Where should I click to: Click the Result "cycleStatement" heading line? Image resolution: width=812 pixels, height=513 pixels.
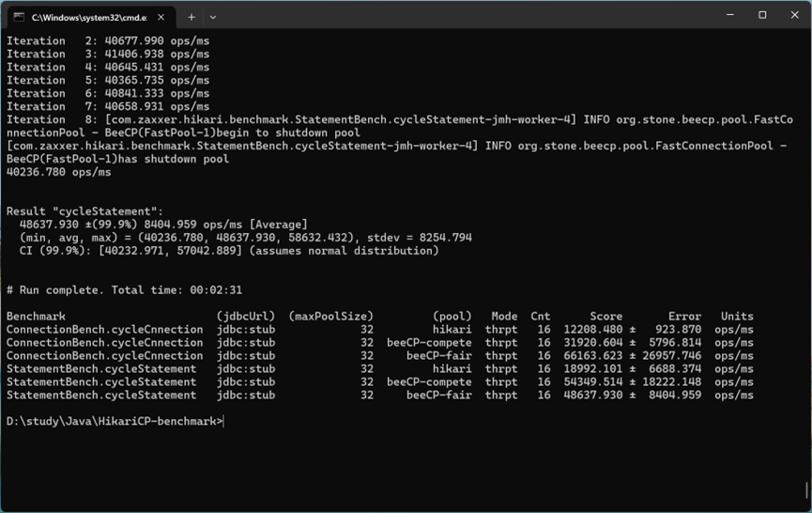(x=84, y=211)
